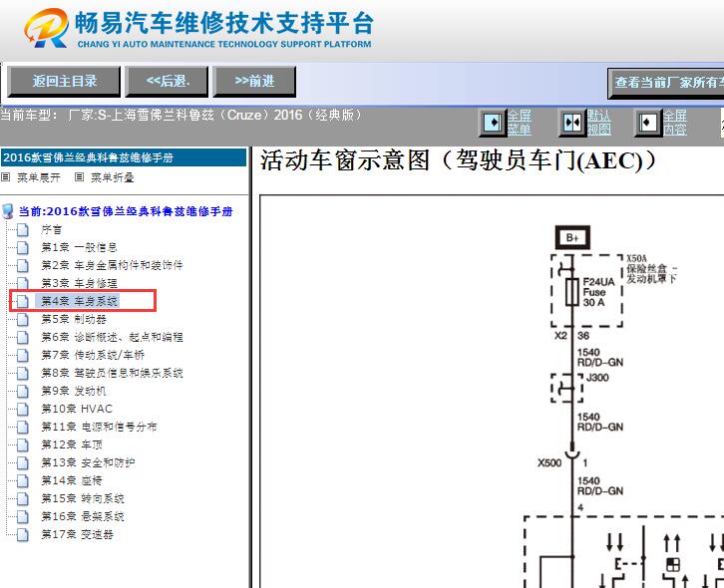Go back with the <<后退 button
The width and height of the screenshot is (724, 588).
168,82
